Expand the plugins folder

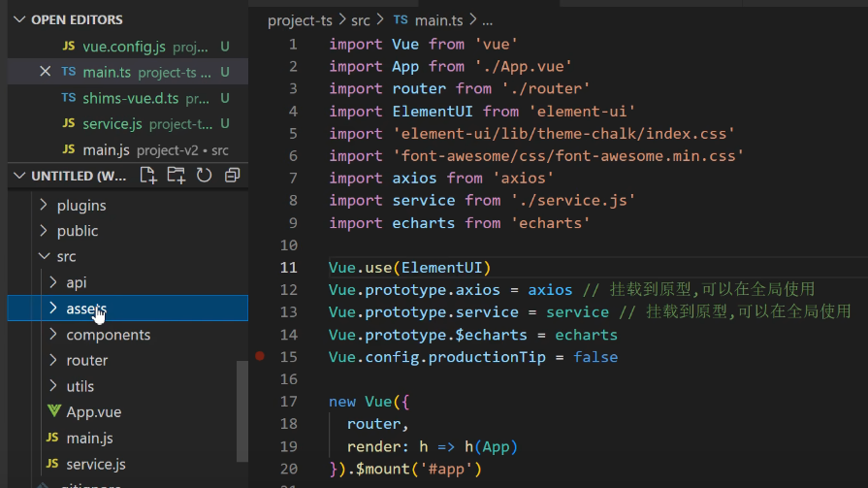coord(44,205)
